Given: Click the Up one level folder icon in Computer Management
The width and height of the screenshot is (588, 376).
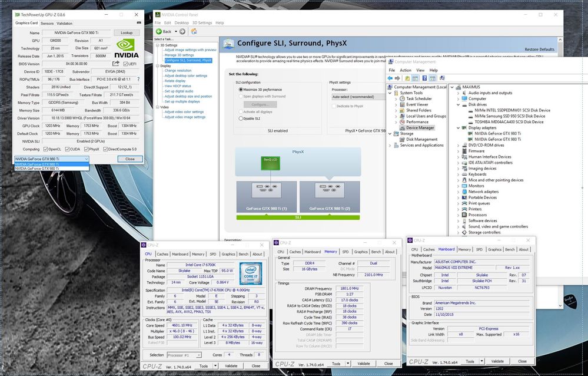Looking at the screenshot, I should [407, 78].
